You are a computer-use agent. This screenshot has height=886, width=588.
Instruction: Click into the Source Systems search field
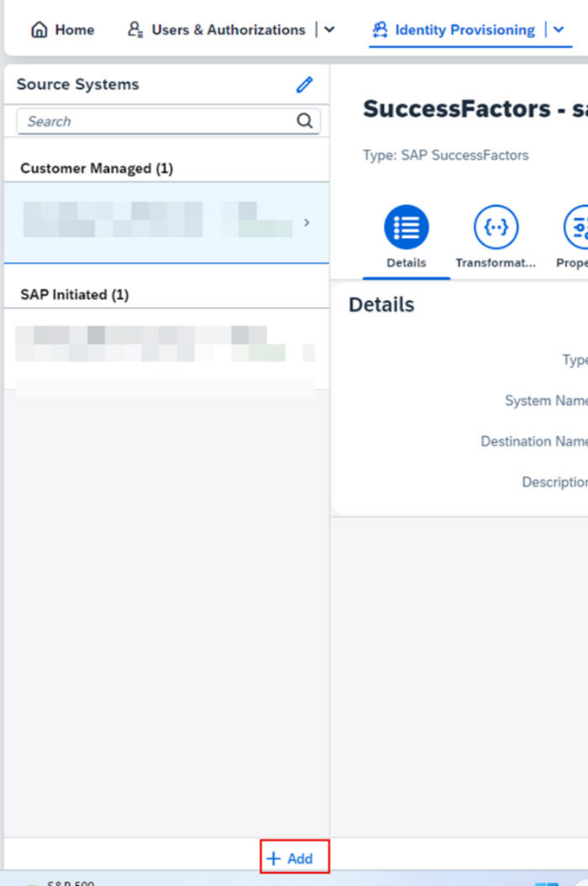[156, 122]
